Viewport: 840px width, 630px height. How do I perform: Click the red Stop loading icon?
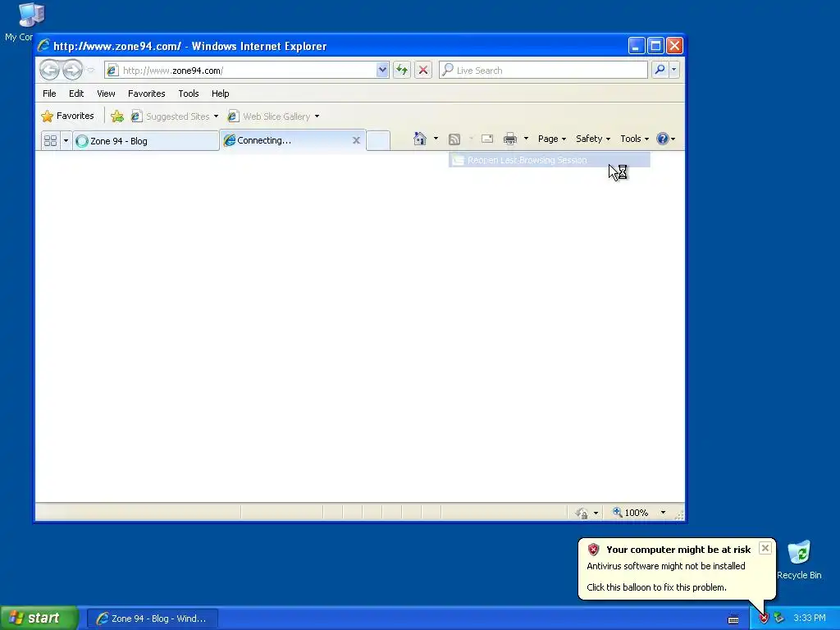click(423, 70)
